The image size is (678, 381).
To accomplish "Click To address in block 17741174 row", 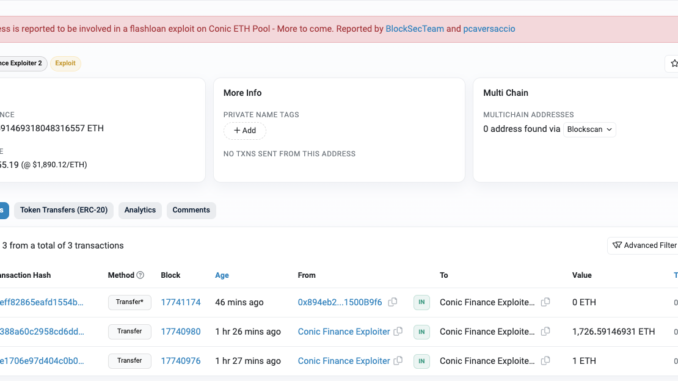I will coord(487,302).
